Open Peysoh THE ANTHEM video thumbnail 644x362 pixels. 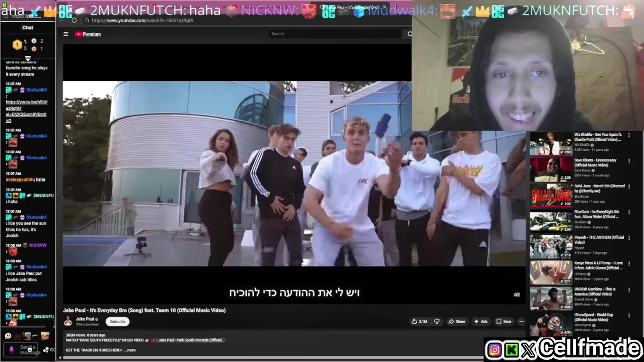(551, 247)
